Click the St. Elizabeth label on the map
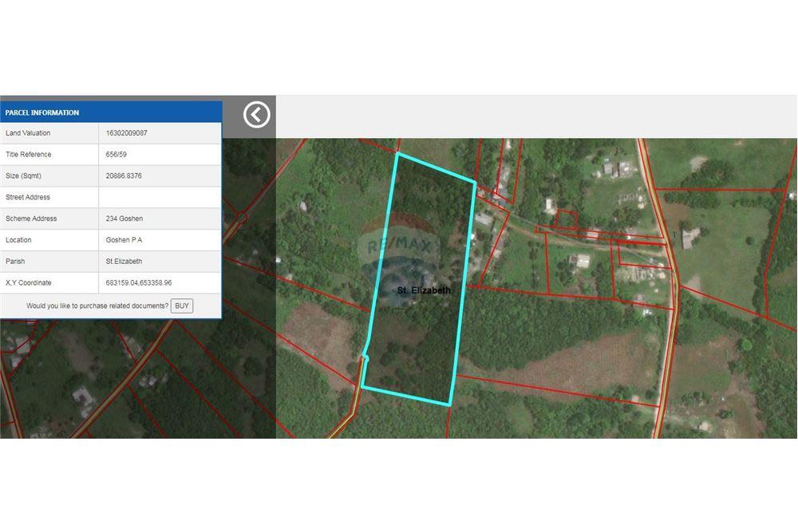This screenshot has width=798, height=532. click(423, 290)
